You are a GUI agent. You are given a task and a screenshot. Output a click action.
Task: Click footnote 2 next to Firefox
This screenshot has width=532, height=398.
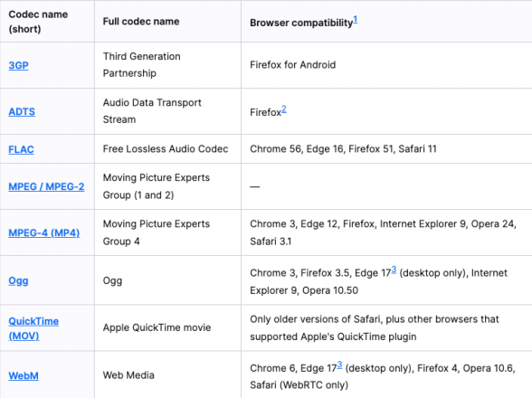(x=284, y=109)
